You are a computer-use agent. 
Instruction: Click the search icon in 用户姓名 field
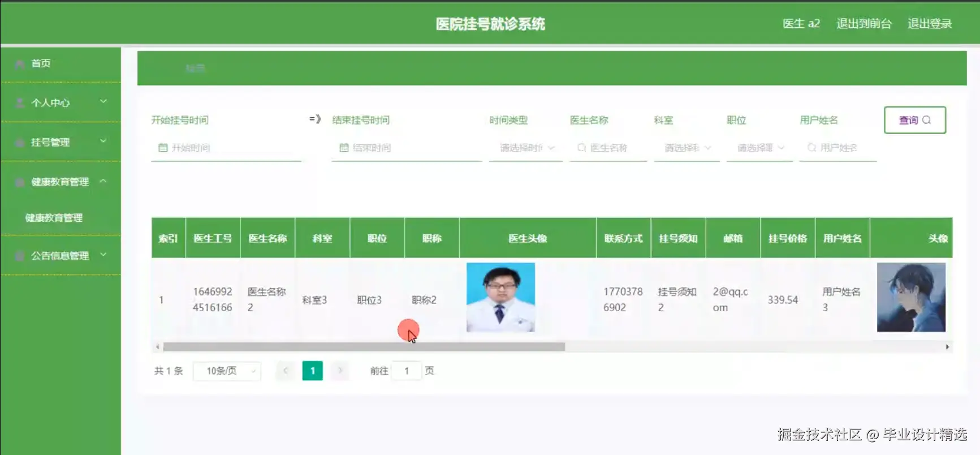coord(811,148)
